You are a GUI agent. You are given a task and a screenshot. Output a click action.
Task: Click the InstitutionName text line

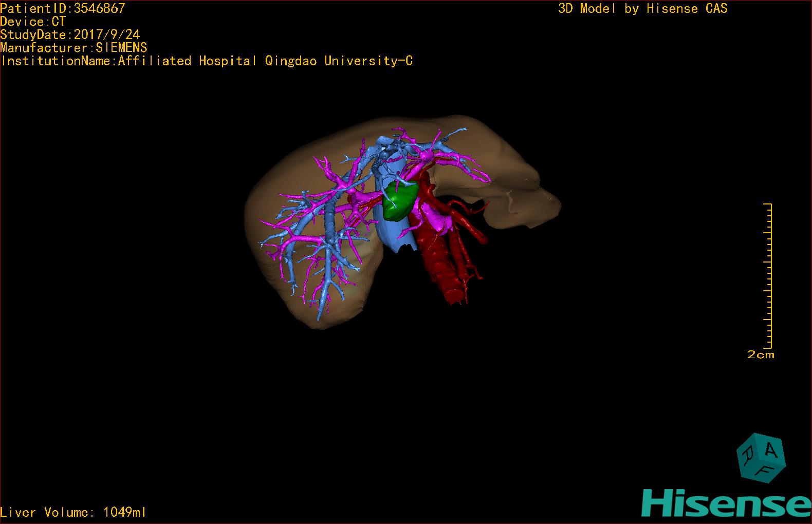tap(207, 61)
